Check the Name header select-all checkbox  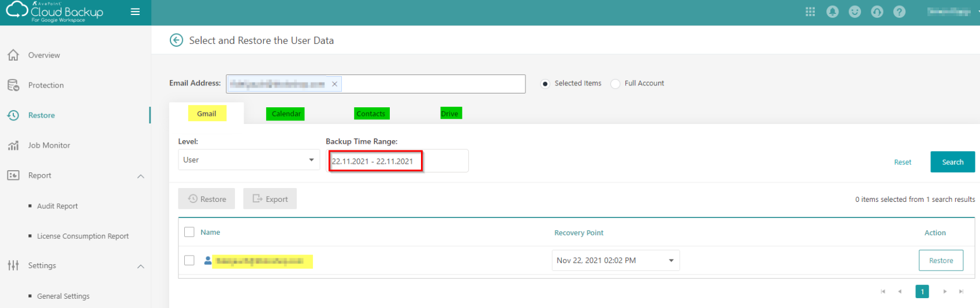189,232
